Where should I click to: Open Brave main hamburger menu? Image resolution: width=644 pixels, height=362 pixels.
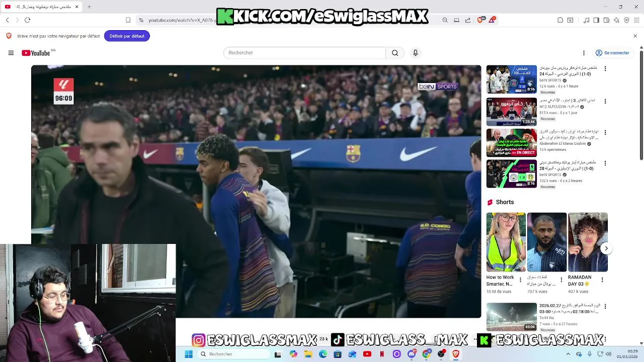[636, 20]
